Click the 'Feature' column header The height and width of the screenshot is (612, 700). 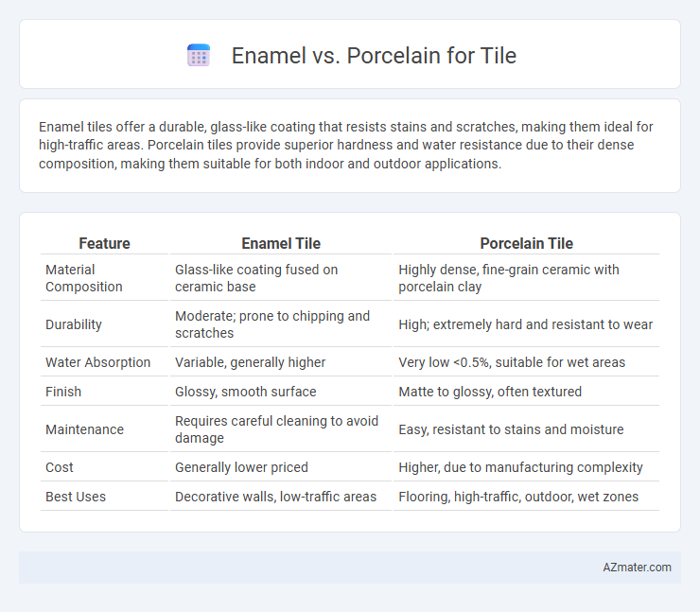104,243
